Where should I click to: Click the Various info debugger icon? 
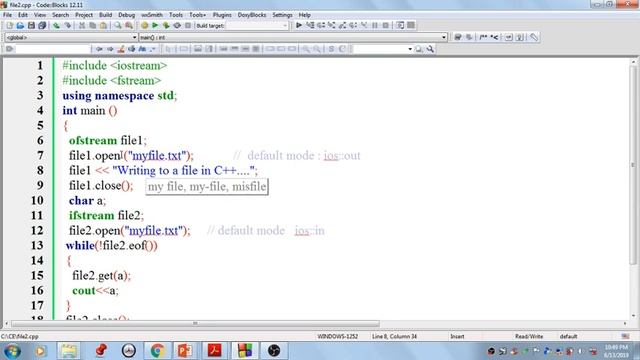point(411,25)
